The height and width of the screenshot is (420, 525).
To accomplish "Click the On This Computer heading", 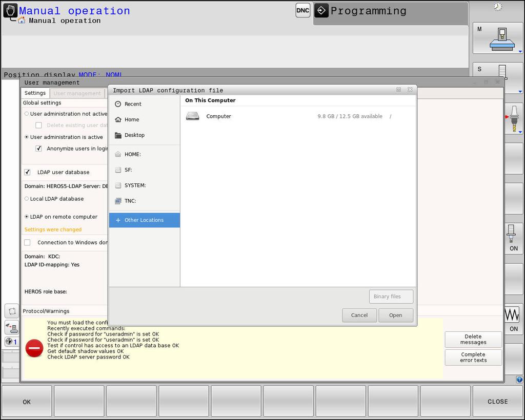I will (210, 100).
